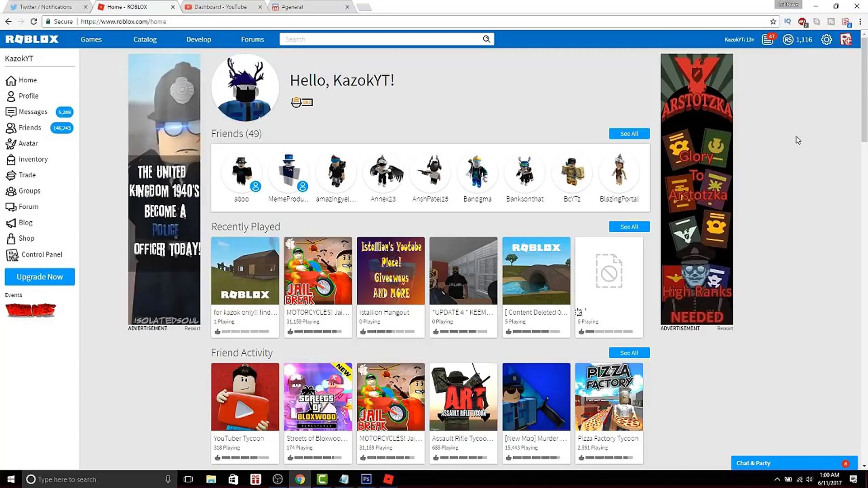
Task: Switch to the Dashboard - YouTube tab
Action: (220, 7)
